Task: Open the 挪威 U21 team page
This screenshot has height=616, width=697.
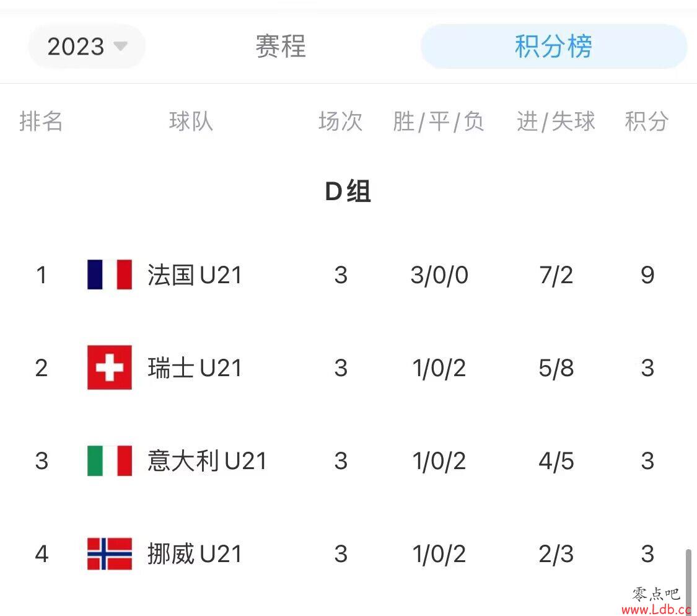Action: point(195,554)
